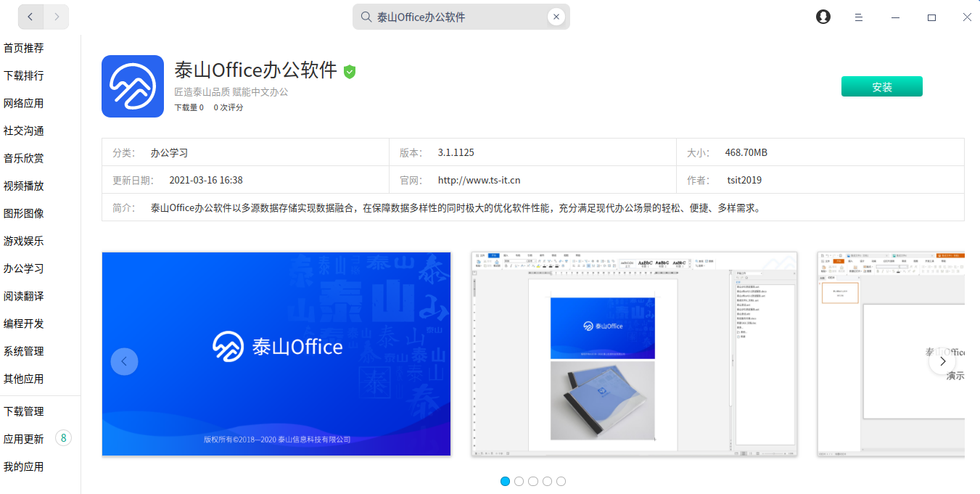Open 应用更新 in the sidebar
This screenshot has height=494, width=980.
[24, 439]
